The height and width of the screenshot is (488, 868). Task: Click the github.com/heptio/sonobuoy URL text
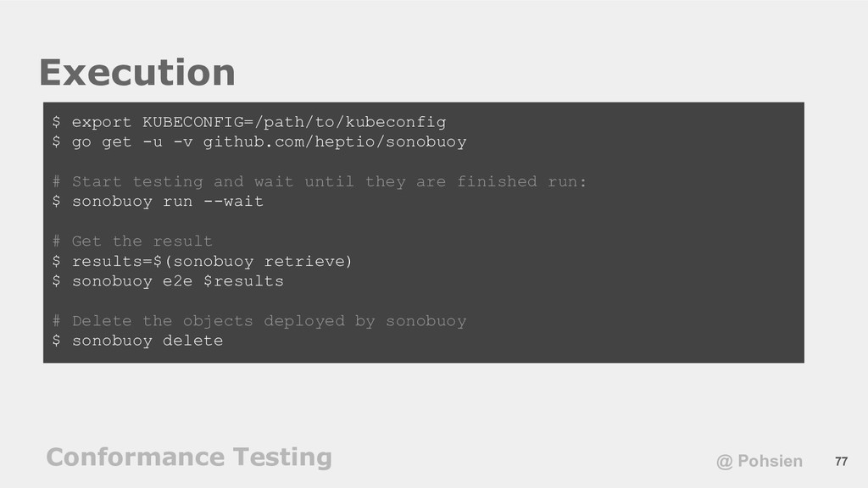[x=335, y=141]
